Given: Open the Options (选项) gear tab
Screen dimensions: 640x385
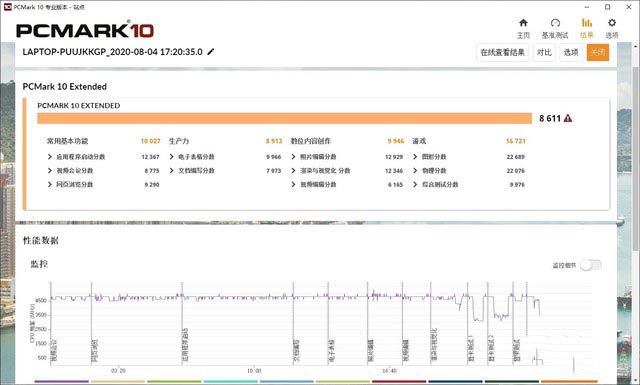Looking at the screenshot, I should pyautogui.click(x=611, y=28).
